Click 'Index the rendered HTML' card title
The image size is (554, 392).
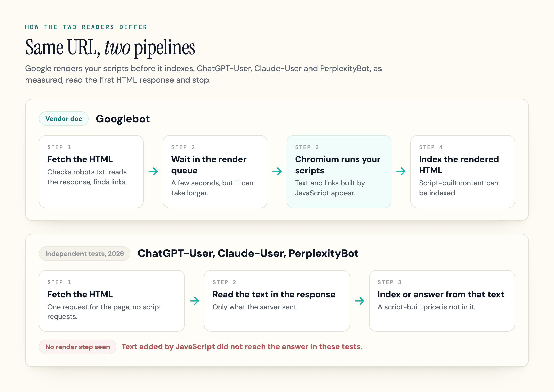459,165
